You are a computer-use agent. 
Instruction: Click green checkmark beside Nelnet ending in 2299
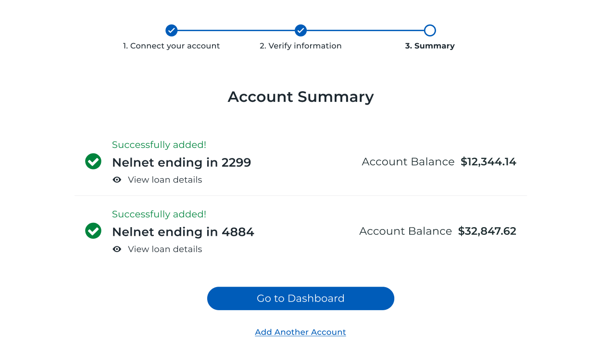[93, 161]
